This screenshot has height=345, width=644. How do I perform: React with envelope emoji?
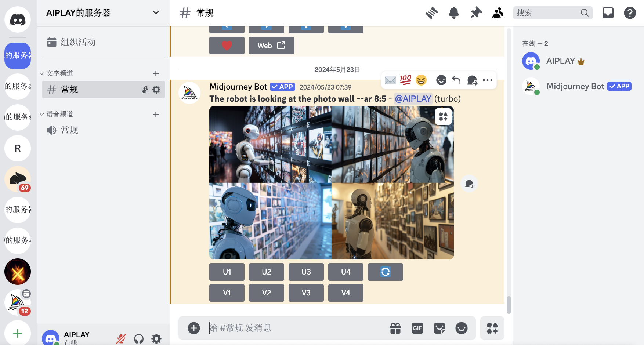(390, 80)
